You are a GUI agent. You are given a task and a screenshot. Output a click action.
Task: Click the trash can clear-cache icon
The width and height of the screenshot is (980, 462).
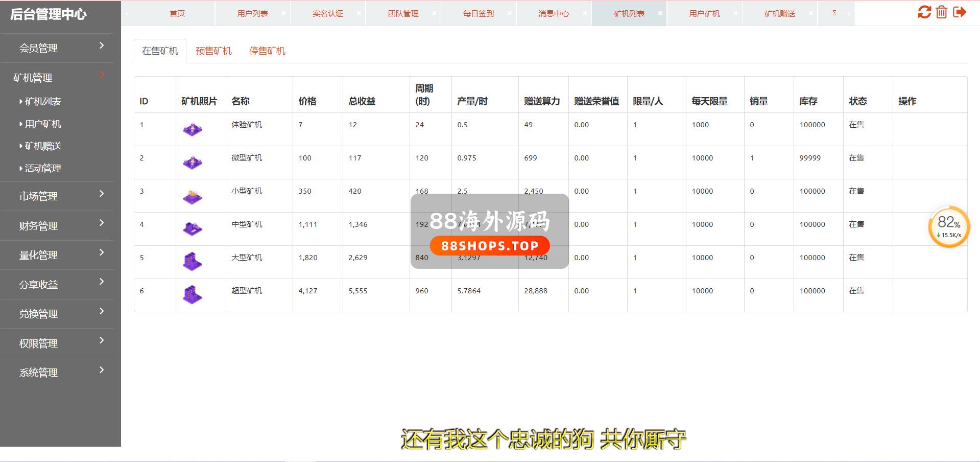click(941, 12)
